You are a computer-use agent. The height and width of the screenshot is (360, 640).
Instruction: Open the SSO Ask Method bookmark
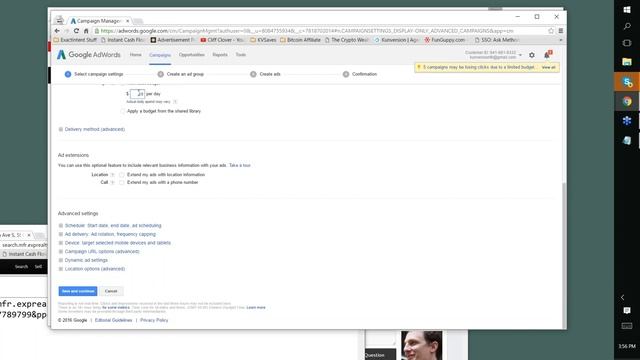point(497,40)
